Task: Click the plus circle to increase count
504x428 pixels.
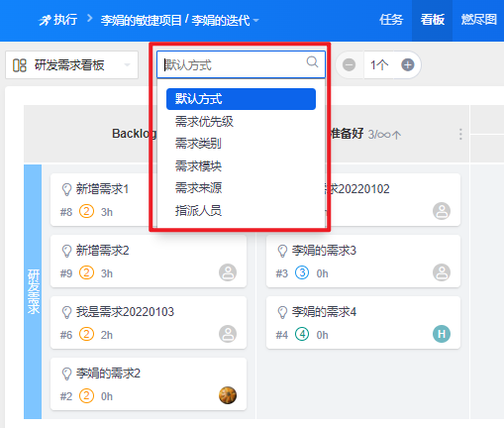Action: tap(408, 64)
